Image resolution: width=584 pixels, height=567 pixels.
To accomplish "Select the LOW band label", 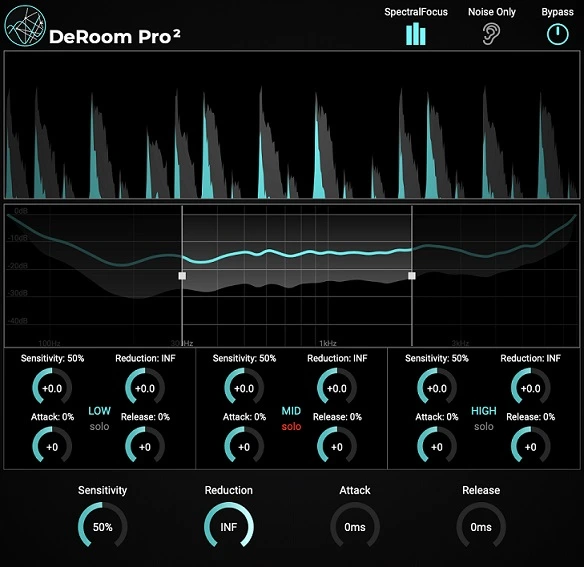I will [99, 411].
